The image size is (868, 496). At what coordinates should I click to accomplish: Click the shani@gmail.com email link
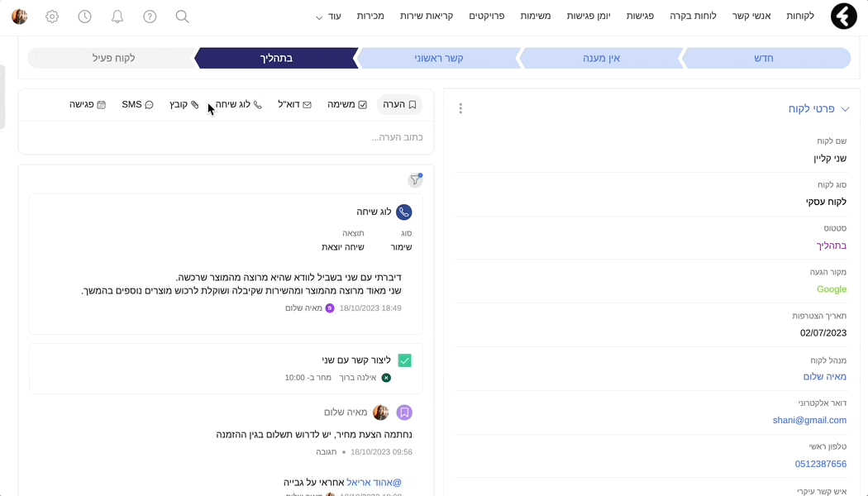(x=809, y=420)
